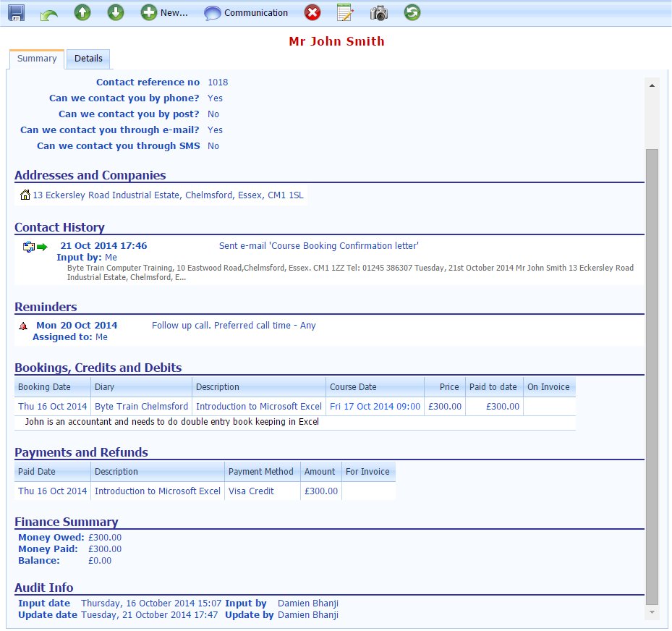Image resolution: width=672 pixels, height=631 pixels.
Task: Go to next record with down arrow
Action: coord(115,12)
